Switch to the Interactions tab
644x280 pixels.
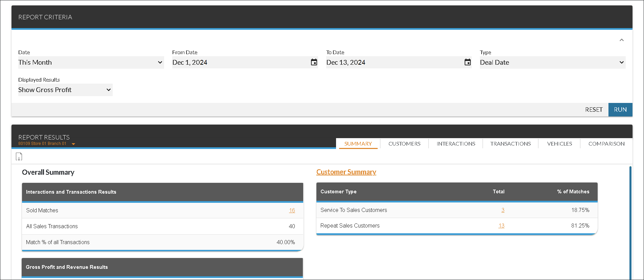tap(456, 144)
